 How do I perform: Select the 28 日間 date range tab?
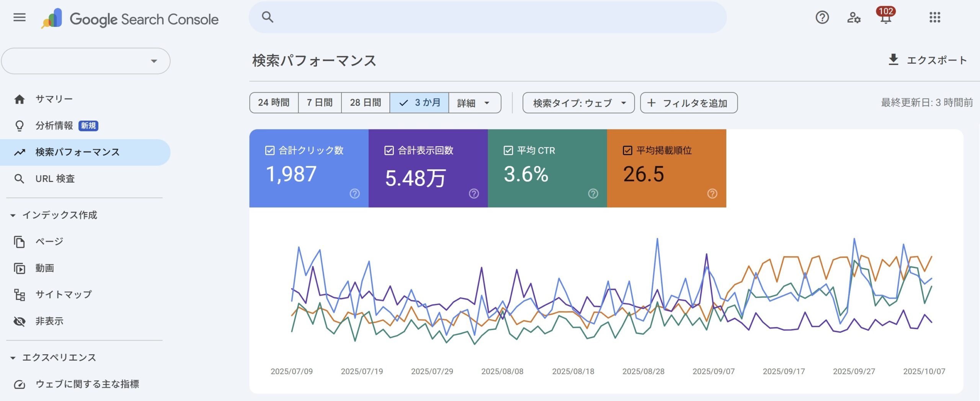click(365, 103)
